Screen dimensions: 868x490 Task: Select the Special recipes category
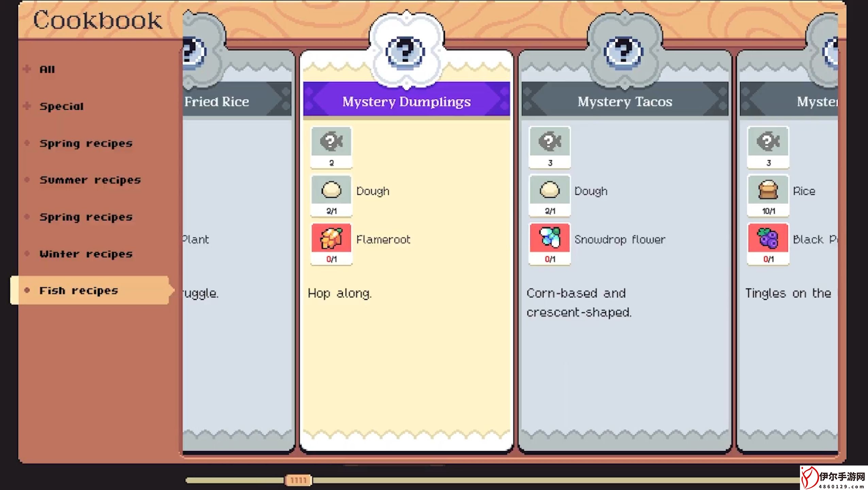tap(62, 106)
